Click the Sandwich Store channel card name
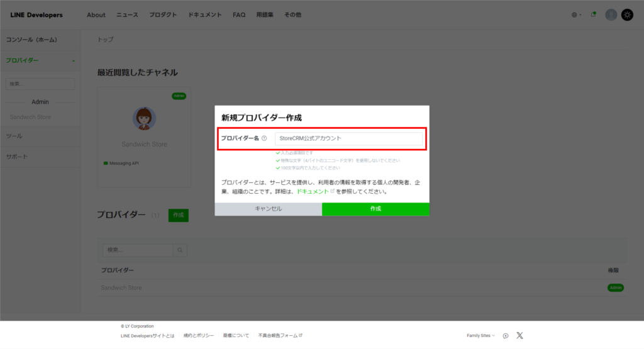644x349 pixels. point(144,144)
